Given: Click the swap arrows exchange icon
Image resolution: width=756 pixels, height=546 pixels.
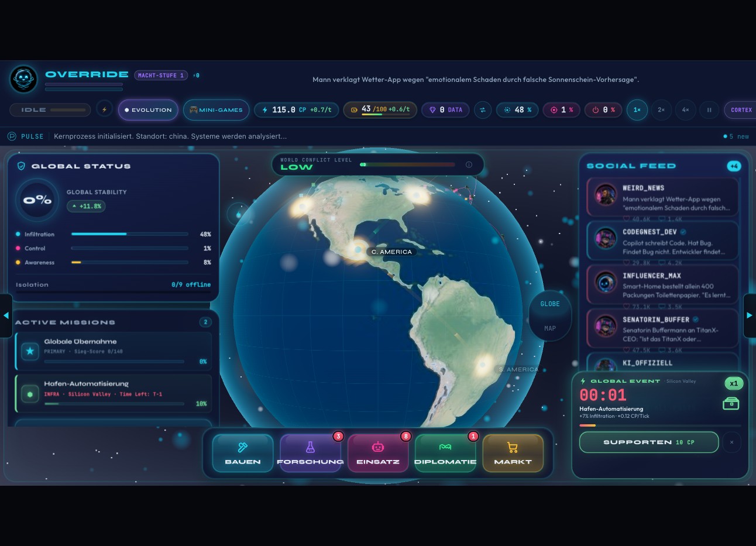Looking at the screenshot, I should point(483,110).
